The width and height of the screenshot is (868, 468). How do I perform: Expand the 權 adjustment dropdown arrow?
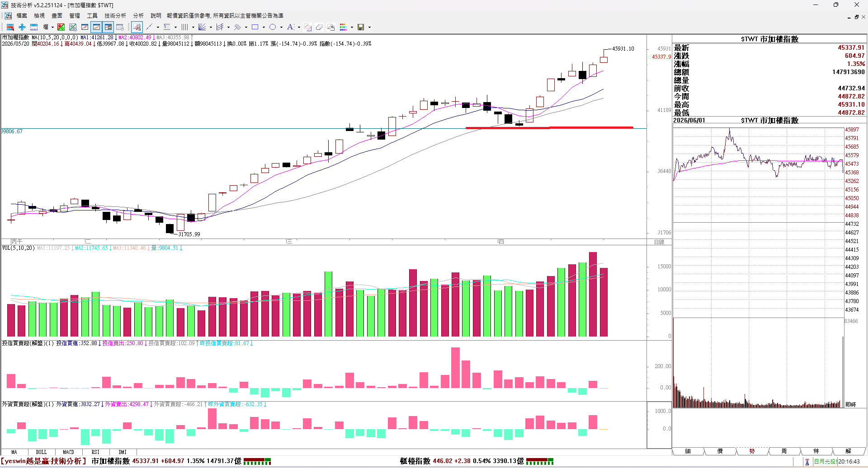tap(52, 27)
